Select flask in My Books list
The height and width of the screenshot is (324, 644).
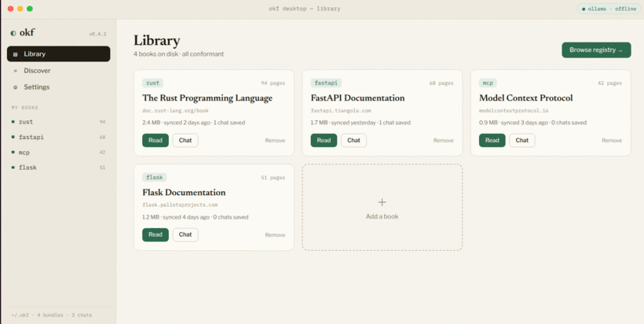[58, 168]
